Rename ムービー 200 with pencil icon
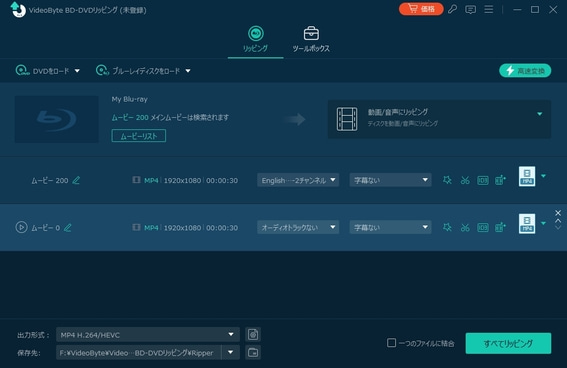567x368 pixels. 76,180
